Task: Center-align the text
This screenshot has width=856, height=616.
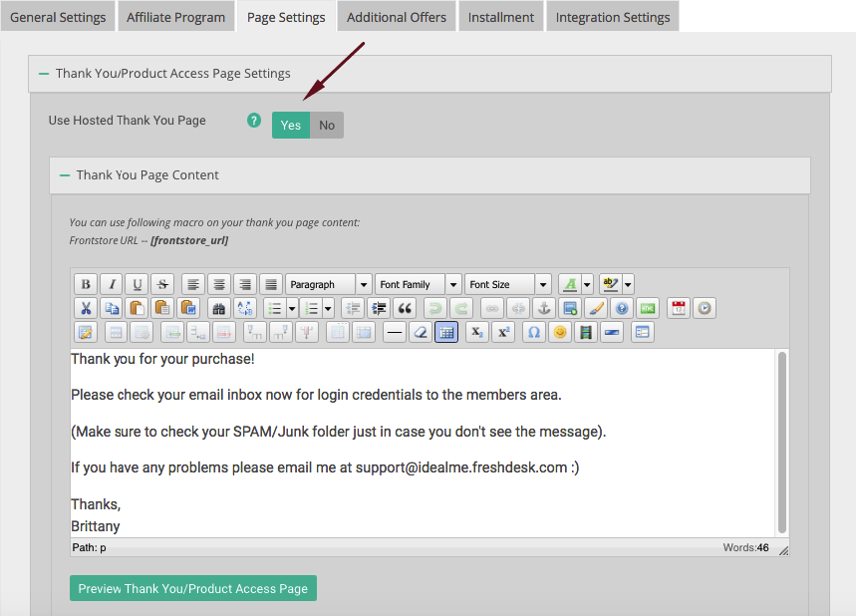Action: pos(219,284)
